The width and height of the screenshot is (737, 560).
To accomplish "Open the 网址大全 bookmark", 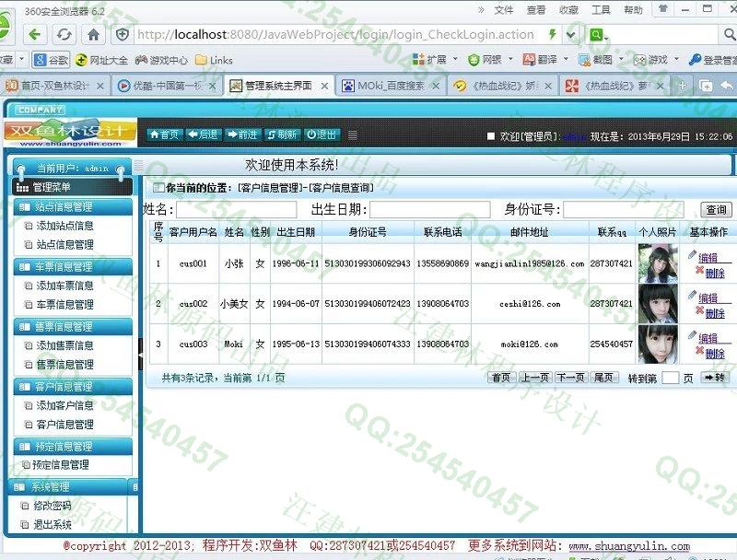I will coord(101,60).
